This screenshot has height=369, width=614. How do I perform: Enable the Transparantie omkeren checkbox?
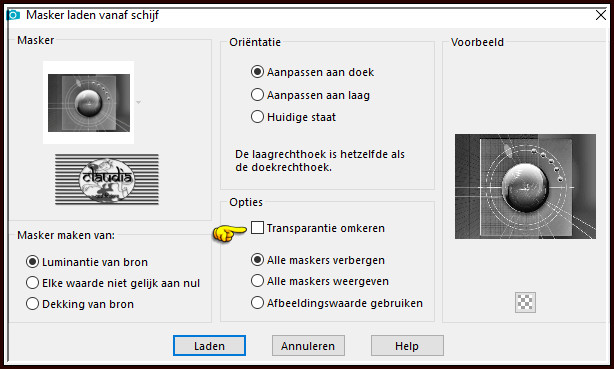point(257,228)
